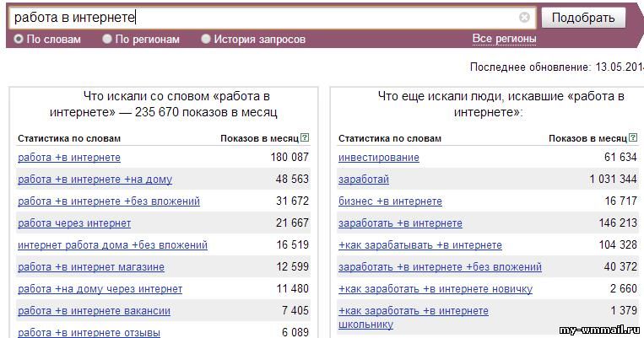Open the 'заработать +в интернете' link
Image resolution: width=644 pixels, height=338 pixels.
coord(400,223)
